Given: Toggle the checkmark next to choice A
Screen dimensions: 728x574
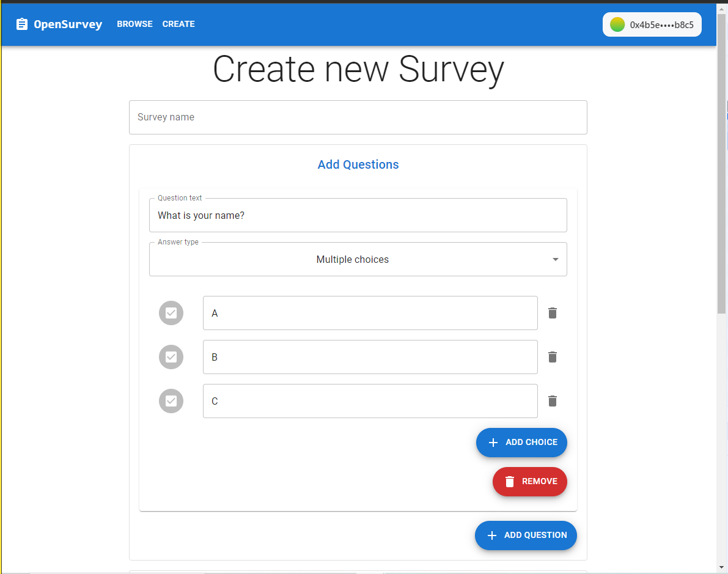Looking at the screenshot, I should 171,313.
